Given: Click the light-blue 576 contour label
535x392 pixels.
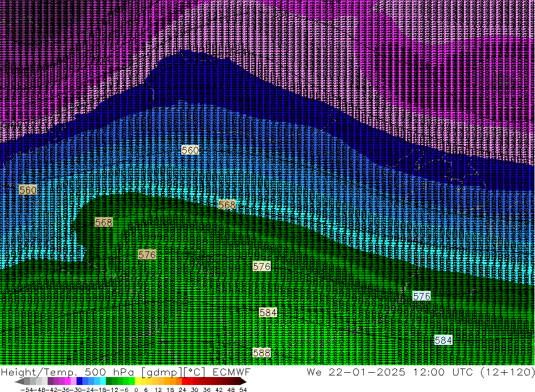Looking at the screenshot, I should click(x=422, y=296).
